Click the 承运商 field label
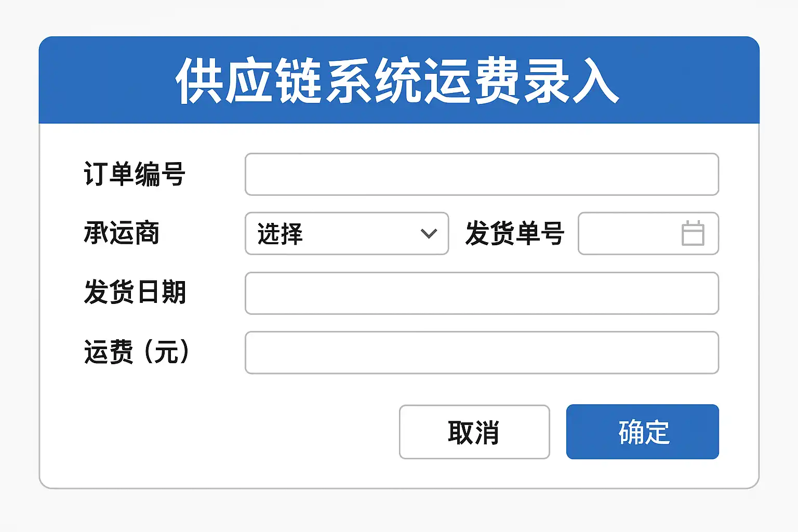The height and width of the screenshot is (532, 798). pos(121,233)
